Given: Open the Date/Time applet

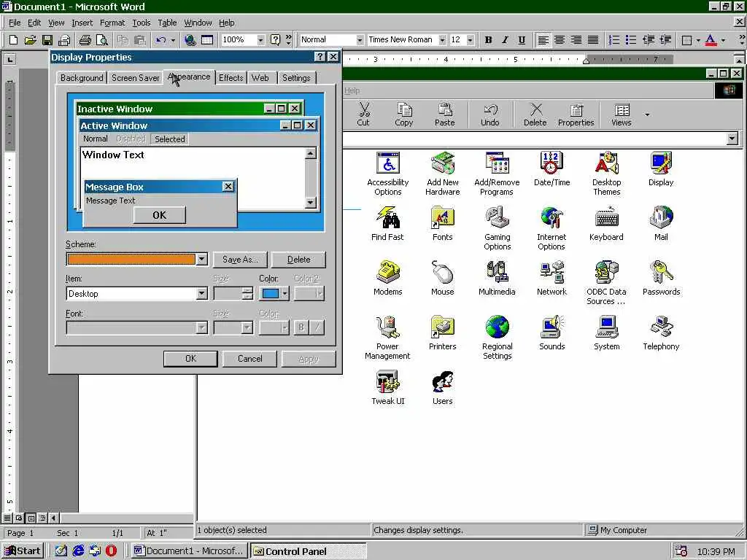Looking at the screenshot, I should click(x=551, y=169).
